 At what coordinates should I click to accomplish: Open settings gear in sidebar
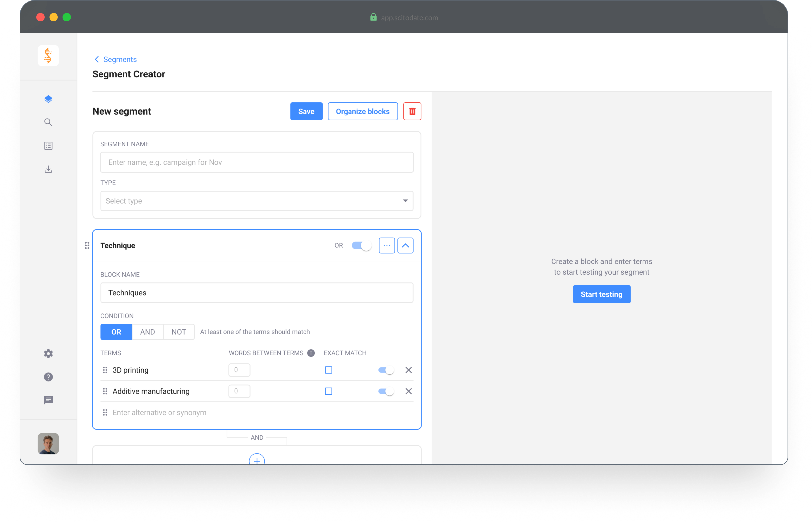pos(48,354)
